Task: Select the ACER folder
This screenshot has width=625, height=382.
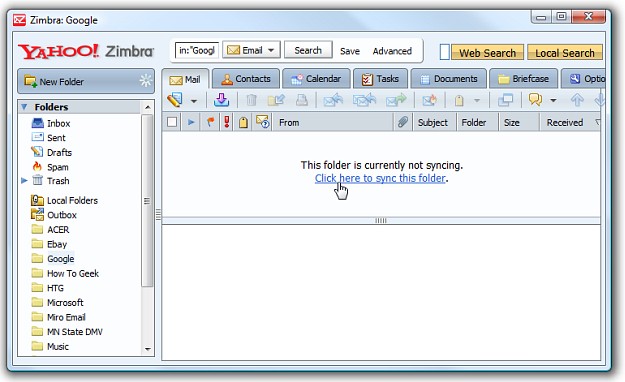Action: (58, 230)
